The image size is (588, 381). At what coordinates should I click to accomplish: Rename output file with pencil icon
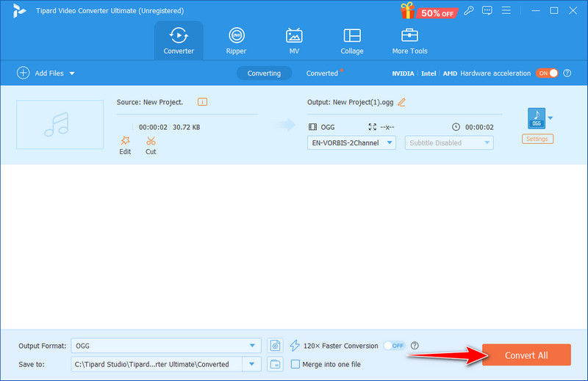[x=401, y=102]
